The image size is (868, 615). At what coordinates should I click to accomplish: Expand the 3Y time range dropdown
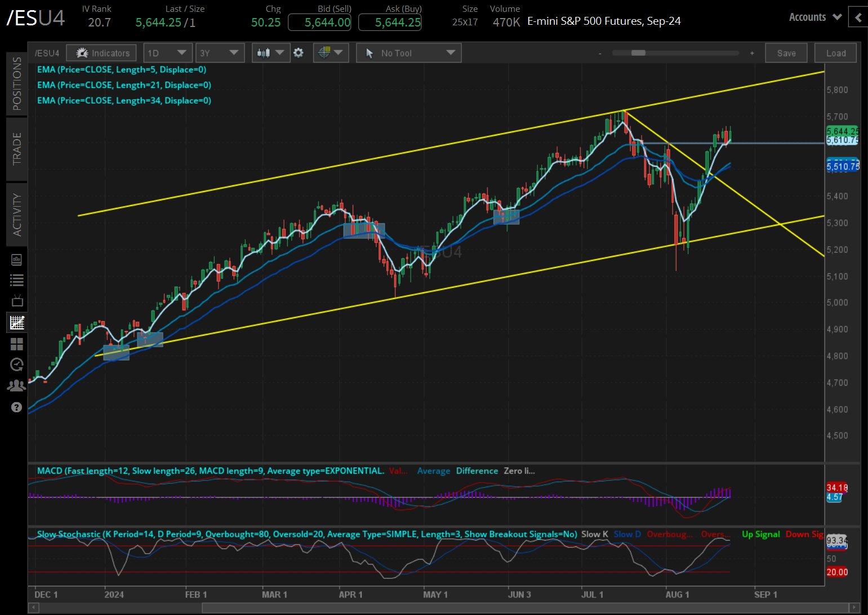click(x=220, y=53)
